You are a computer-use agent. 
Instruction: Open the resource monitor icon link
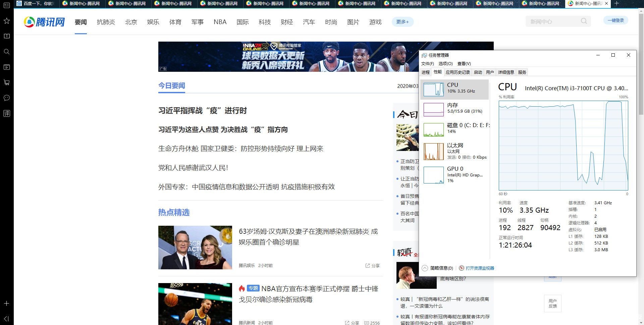462,268
